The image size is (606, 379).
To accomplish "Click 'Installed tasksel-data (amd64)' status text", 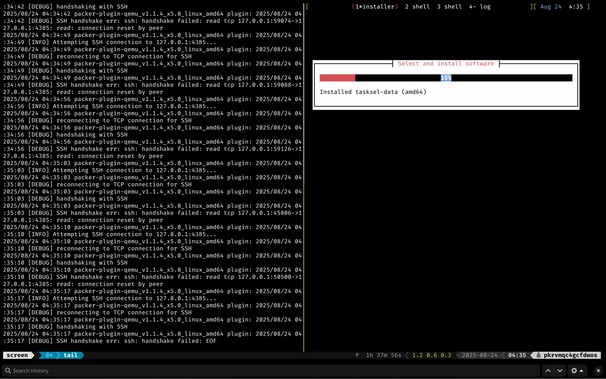I will pyautogui.click(x=373, y=92).
